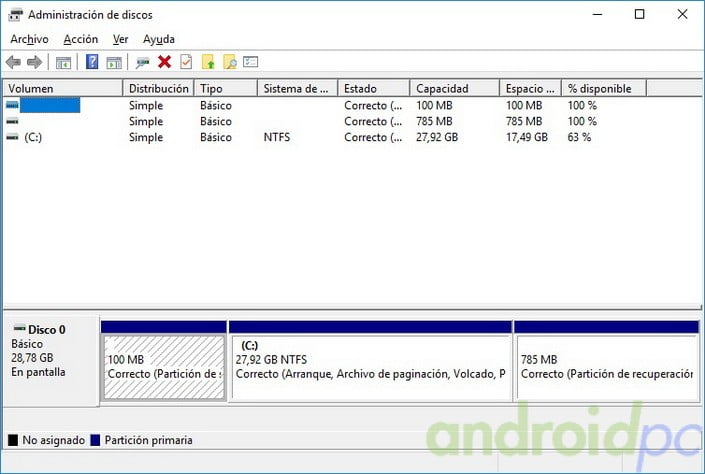This screenshot has width=705, height=474.
Task: Click the Forward arrow toolbar icon
Action: (x=34, y=62)
